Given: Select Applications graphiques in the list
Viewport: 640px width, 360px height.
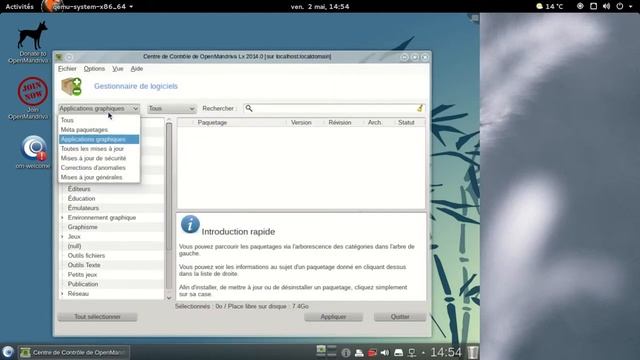Looking at the screenshot, I should point(99,139).
